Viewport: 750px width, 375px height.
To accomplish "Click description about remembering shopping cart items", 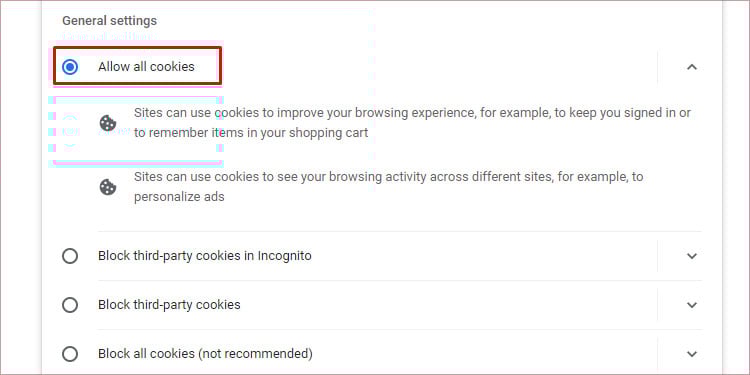I will (412, 123).
